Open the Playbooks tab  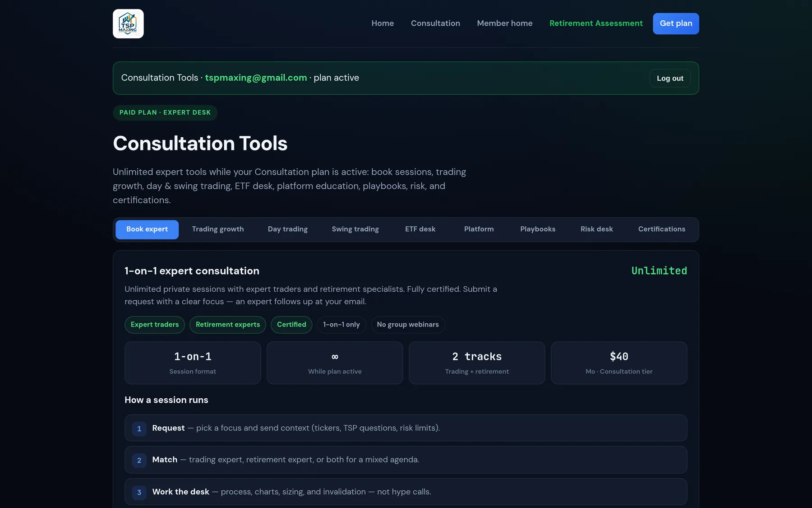(538, 229)
